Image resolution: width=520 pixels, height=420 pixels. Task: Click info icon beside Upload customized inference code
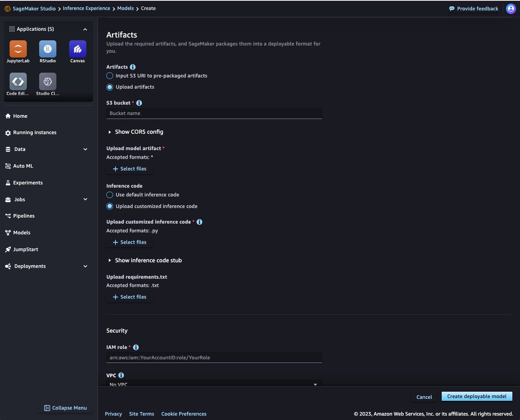coord(199,222)
